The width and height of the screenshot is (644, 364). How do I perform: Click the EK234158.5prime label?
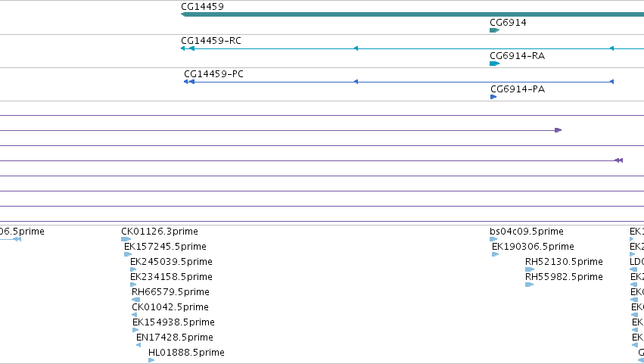(171, 277)
